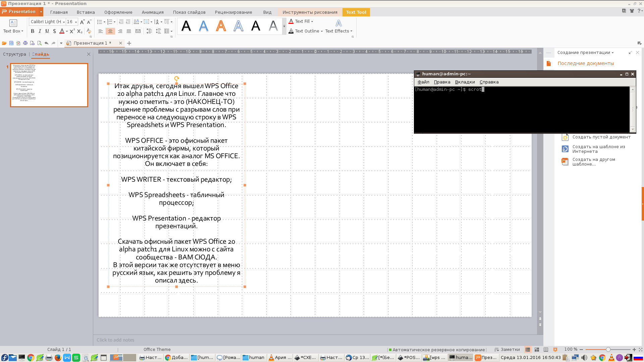Align text right
The height and width of the screenshot is (362, 644).
(x=120, y=31)
